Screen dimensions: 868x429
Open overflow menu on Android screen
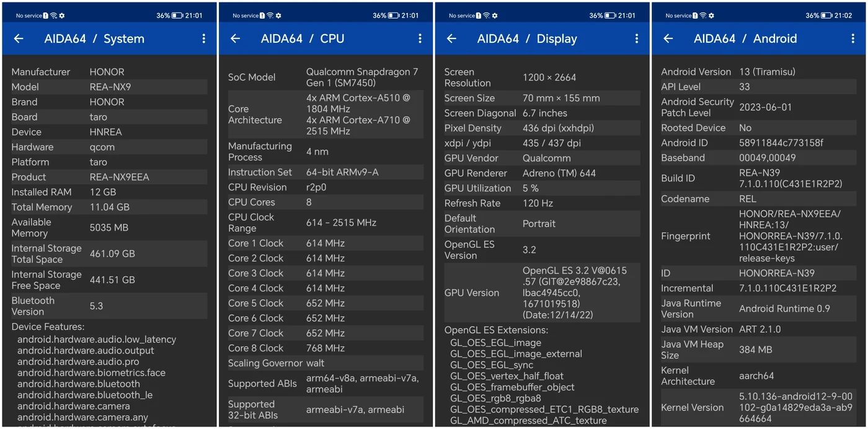(852, 38)
